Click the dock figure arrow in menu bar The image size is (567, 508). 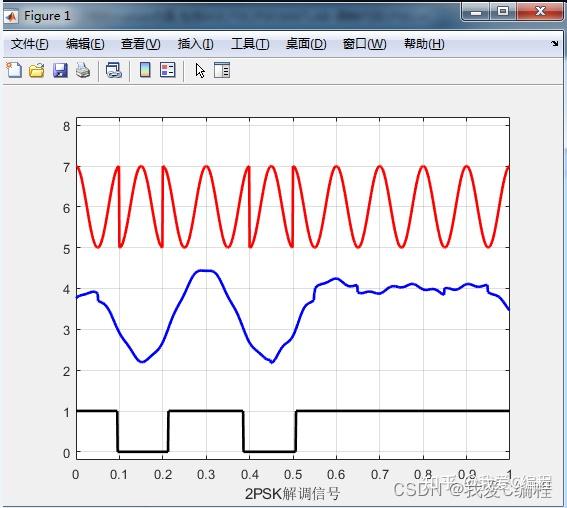tap(554, 43)
